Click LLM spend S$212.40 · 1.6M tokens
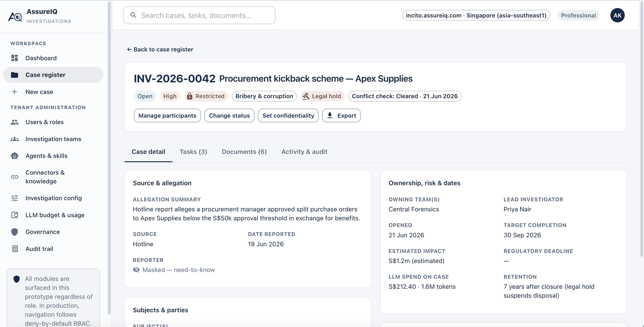Viewport: 644px width, 327px height. 422,287
